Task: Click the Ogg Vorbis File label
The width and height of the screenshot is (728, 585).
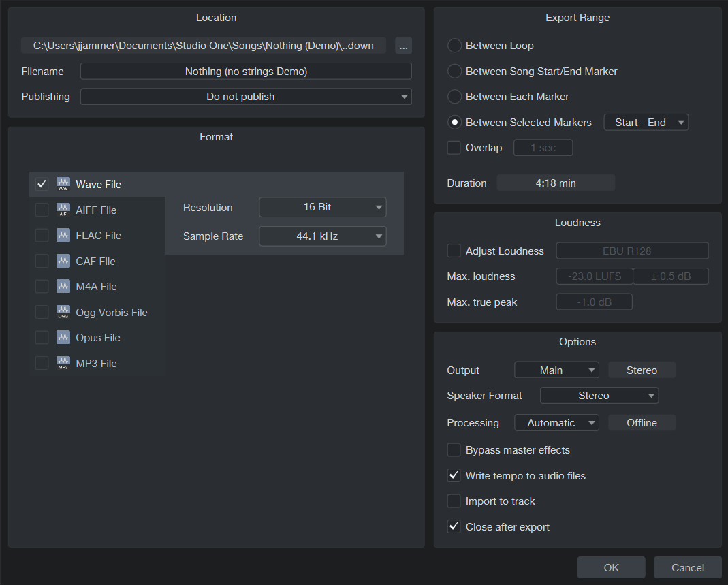Action: [x=112, y=313]
